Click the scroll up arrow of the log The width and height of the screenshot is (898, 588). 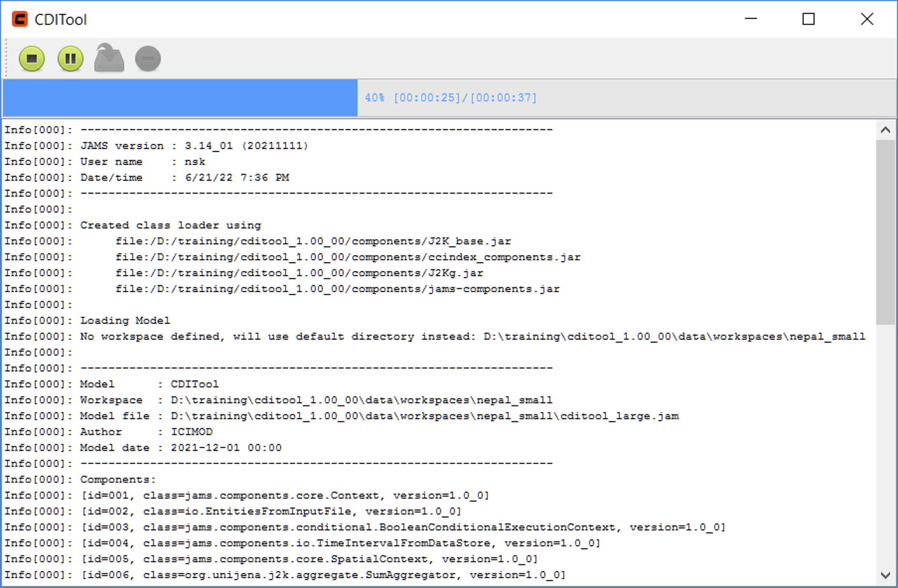click(885, 130)
